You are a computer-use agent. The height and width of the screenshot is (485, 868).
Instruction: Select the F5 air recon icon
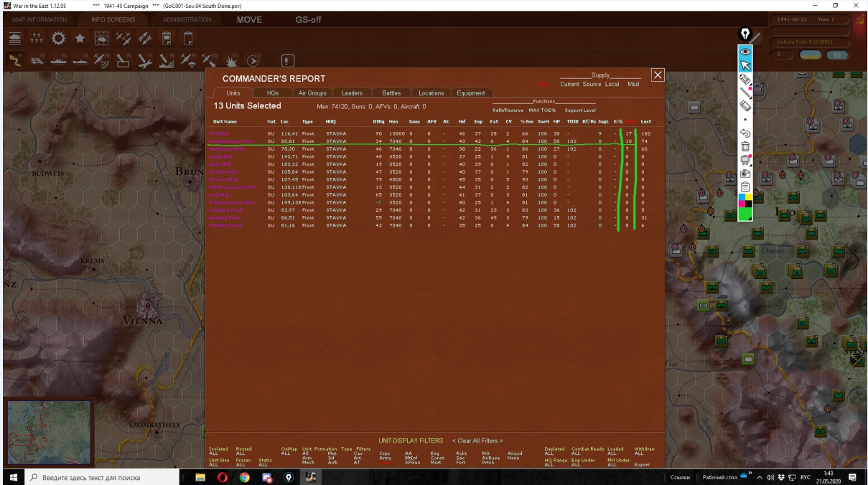coord(101,60)
